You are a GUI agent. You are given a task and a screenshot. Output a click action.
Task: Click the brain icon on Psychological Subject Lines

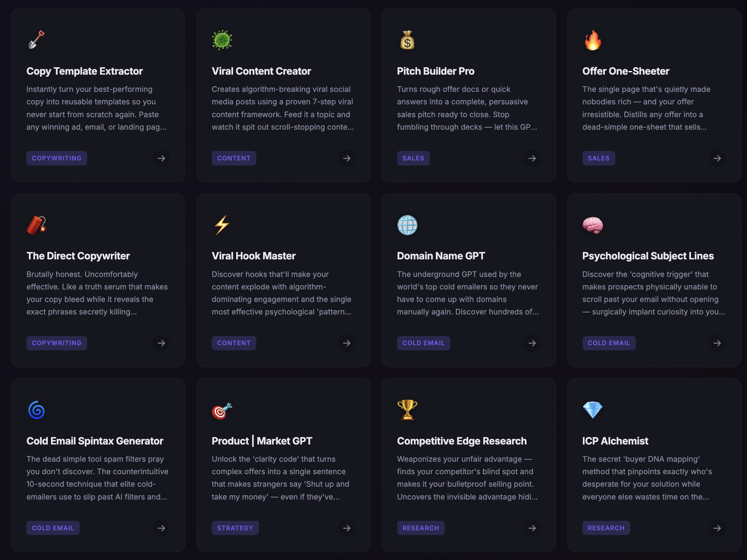click(x=593, y=225)
